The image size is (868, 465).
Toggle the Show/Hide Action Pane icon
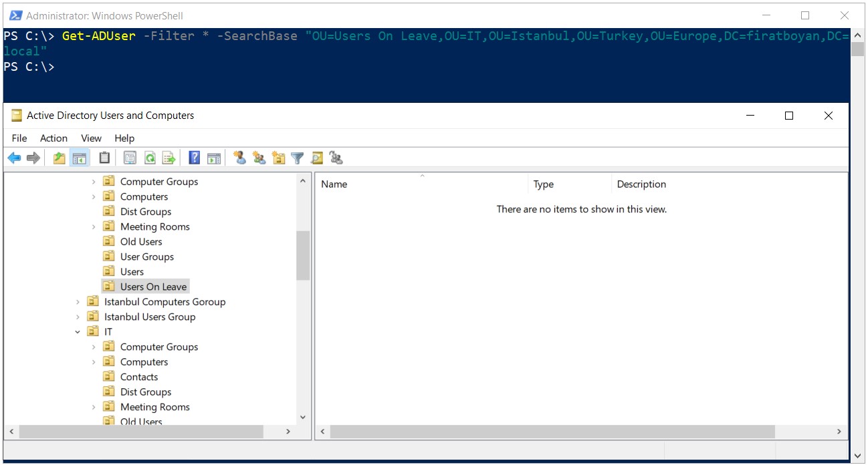[x=214, y=158]
